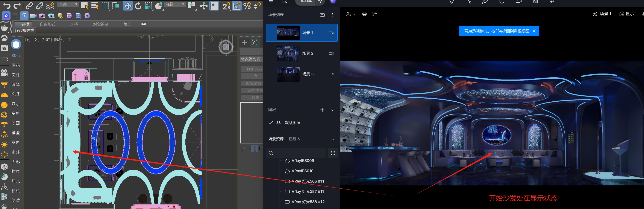
Task: Click the light bulb sync icon
Action: tap(60, 16)
